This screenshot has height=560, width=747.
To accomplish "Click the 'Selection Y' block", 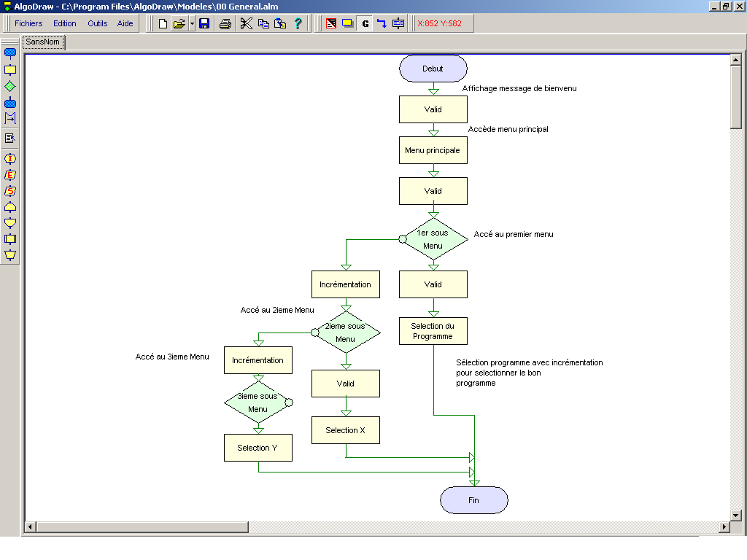I will click(258, 448).
